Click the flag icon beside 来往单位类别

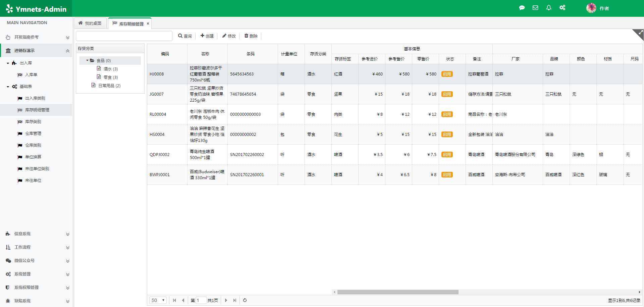click(x=20, y=169)
